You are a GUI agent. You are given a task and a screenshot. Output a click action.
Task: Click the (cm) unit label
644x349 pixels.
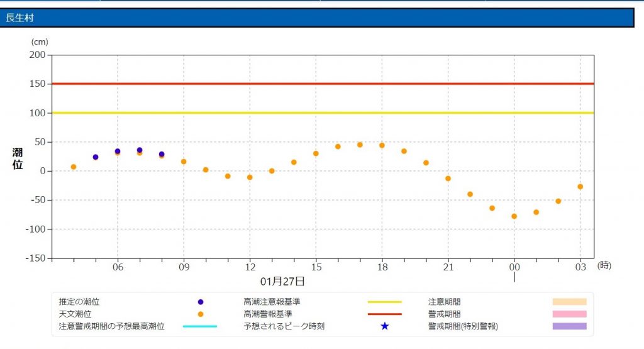click(40, 42)
